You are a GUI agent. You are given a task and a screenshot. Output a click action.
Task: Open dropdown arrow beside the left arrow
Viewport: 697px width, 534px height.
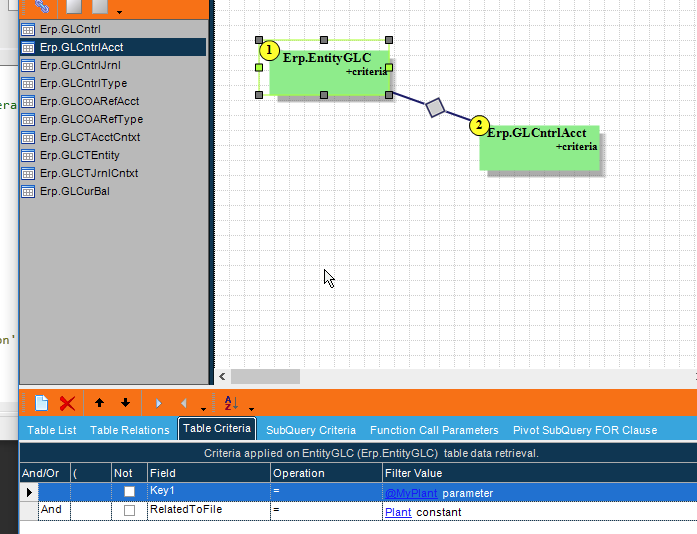click(x=203, y=409)
